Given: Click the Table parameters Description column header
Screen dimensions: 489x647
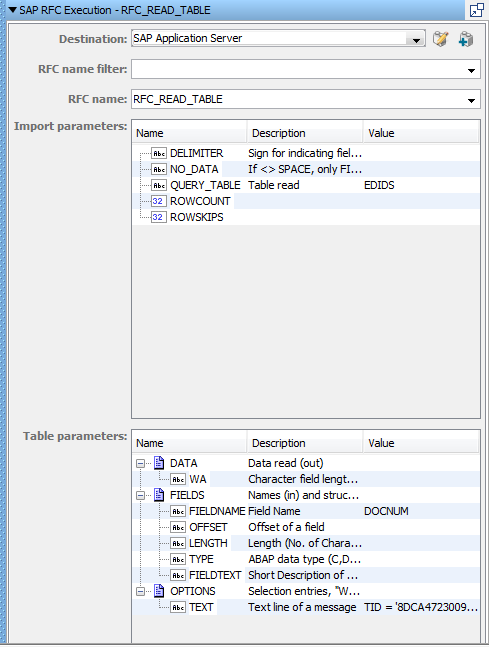Looking at the screenshot, I should click(x=305, y=443).
